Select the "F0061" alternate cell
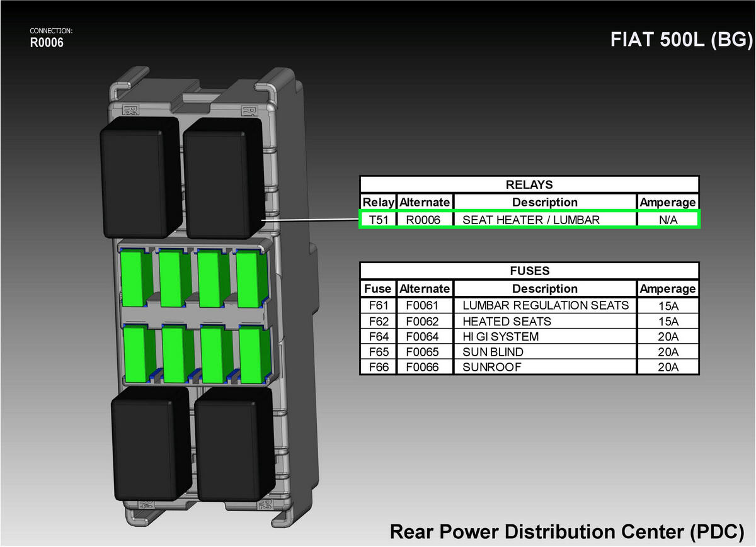Screen dimensions: 756x547 [x=425, y=305]
